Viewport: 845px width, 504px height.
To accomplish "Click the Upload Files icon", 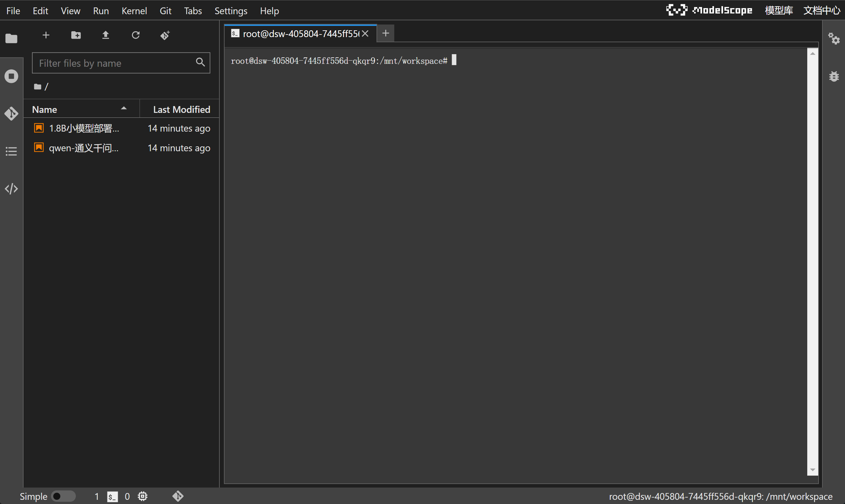I will (106, 35).
